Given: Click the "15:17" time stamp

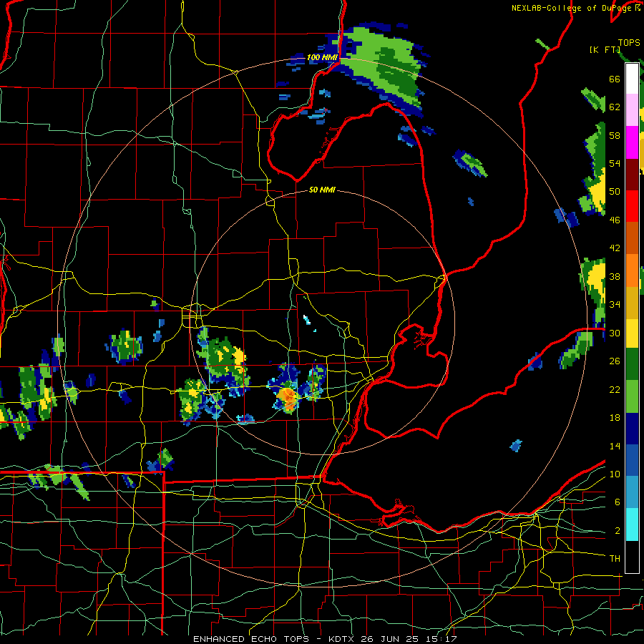Looking at the screenshot, I should pyautogui.click(x=443, y=639).
